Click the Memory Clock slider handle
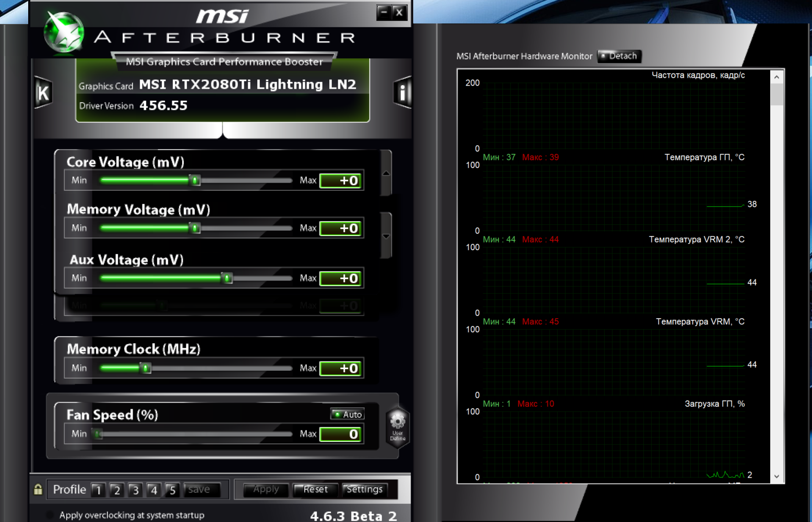Screen dimensions: 812x522 click(x=146, y=368)
